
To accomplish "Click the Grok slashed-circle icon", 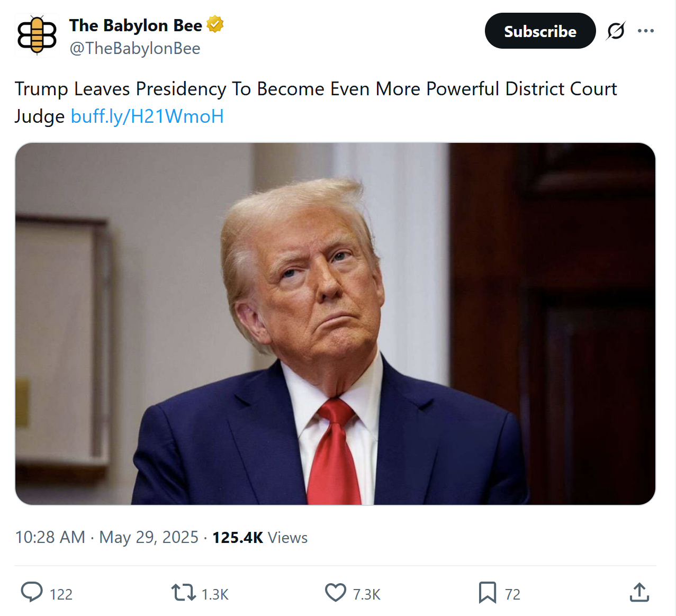I will pyautogui.click(x=616, y=31).
